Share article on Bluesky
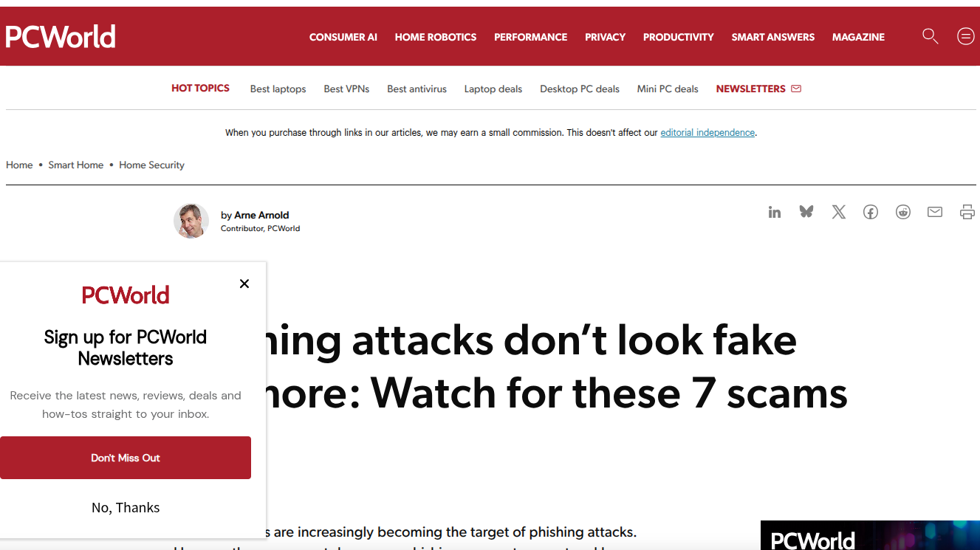The image size is (980, 550). [806, 213]
